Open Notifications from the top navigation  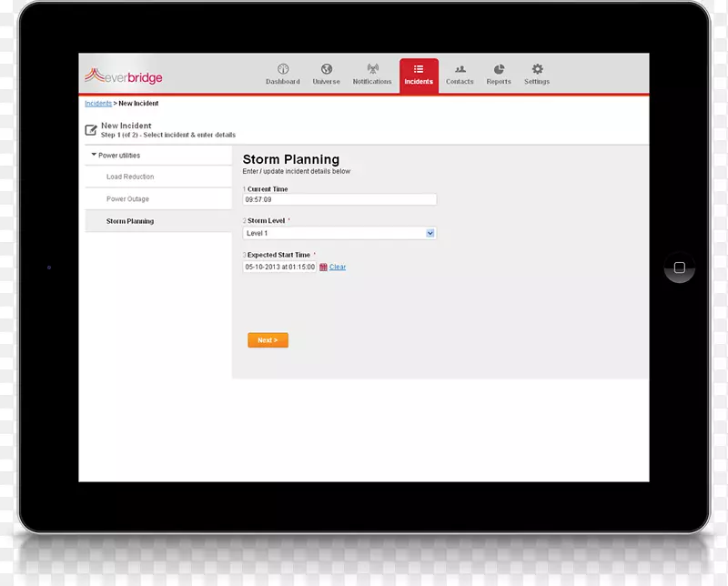point(372,74)
